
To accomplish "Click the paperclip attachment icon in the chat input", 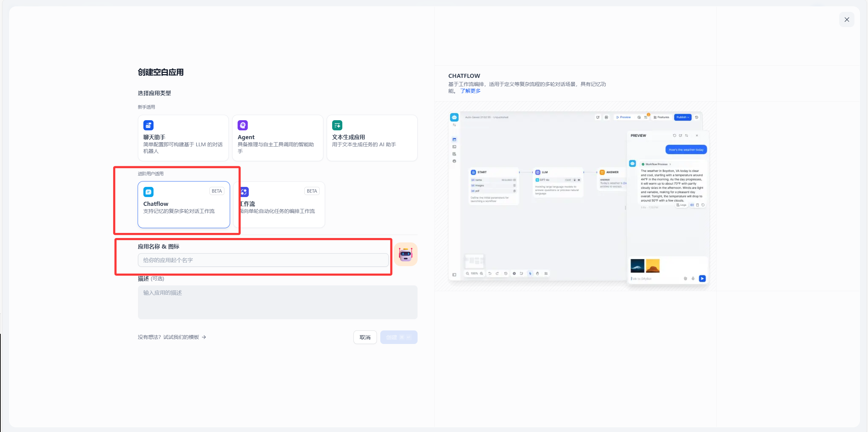I will click(686, 279).
